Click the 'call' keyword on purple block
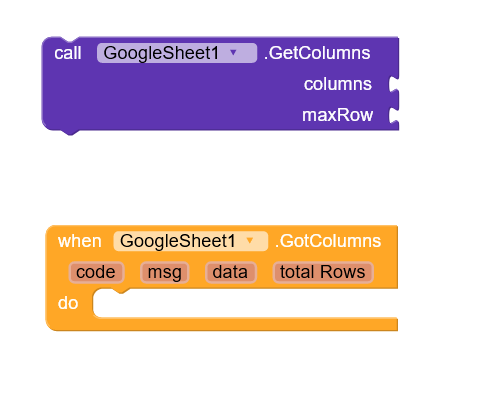Image resolution: width=477 pixels, height=399 pixels. click(x=68, y=53)
